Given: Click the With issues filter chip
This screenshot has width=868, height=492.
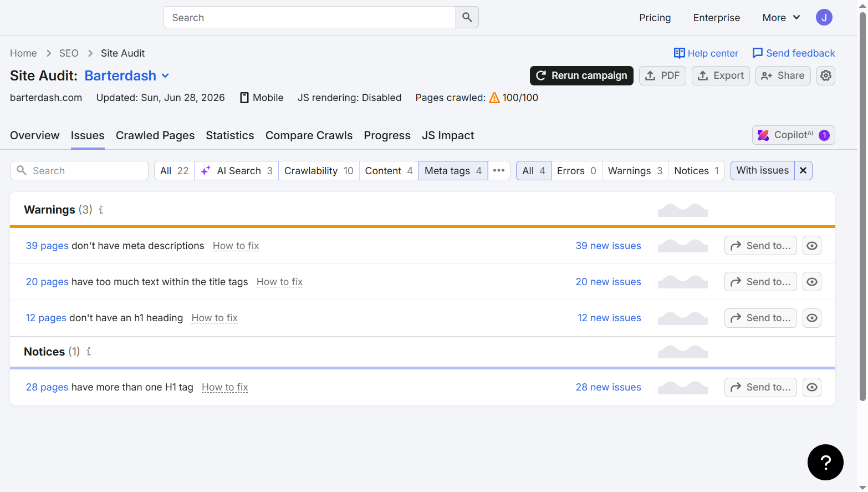Looking at the screenshot, I should 763,170.
